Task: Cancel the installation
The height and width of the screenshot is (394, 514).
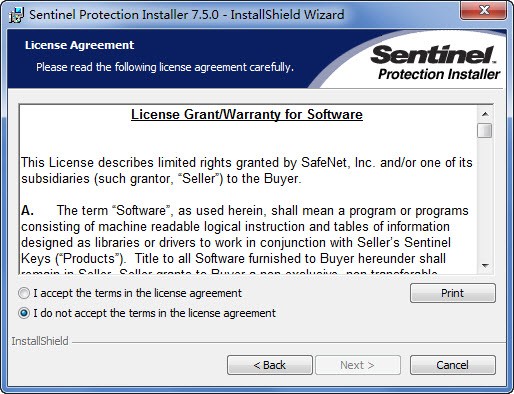Action: tap(453, 365)
